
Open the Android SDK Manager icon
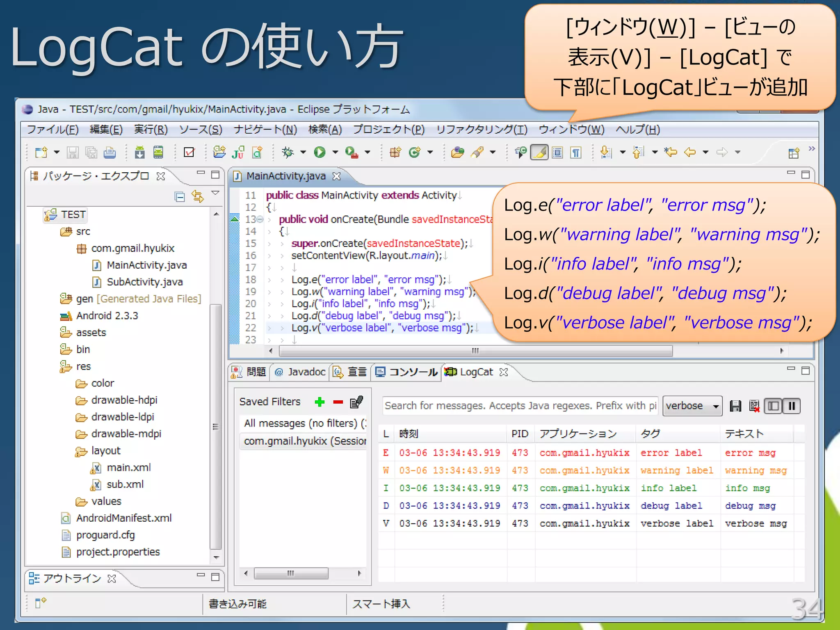(140, 153)
